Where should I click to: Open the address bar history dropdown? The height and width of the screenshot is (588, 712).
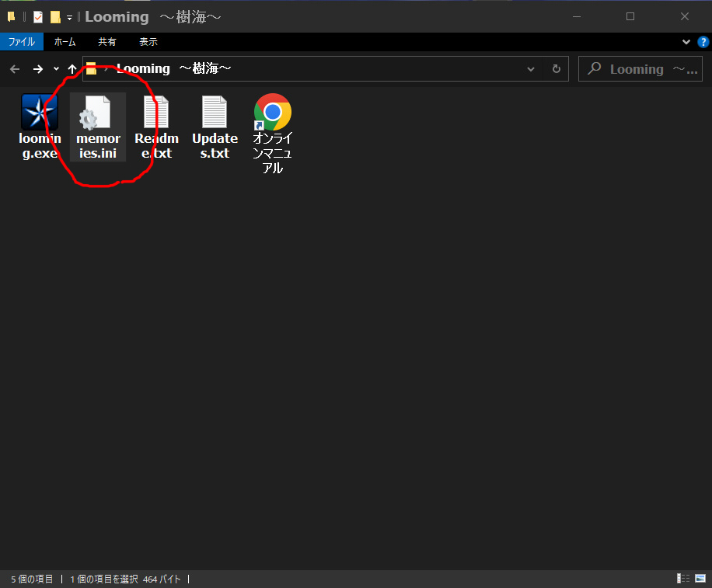click(x=531, y=69)
